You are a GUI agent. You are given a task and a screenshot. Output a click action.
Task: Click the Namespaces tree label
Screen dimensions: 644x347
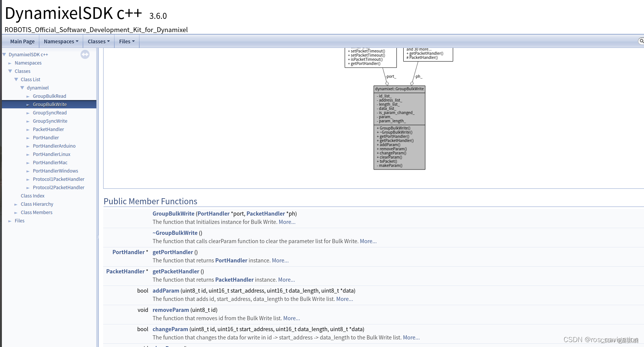(28, 63)
